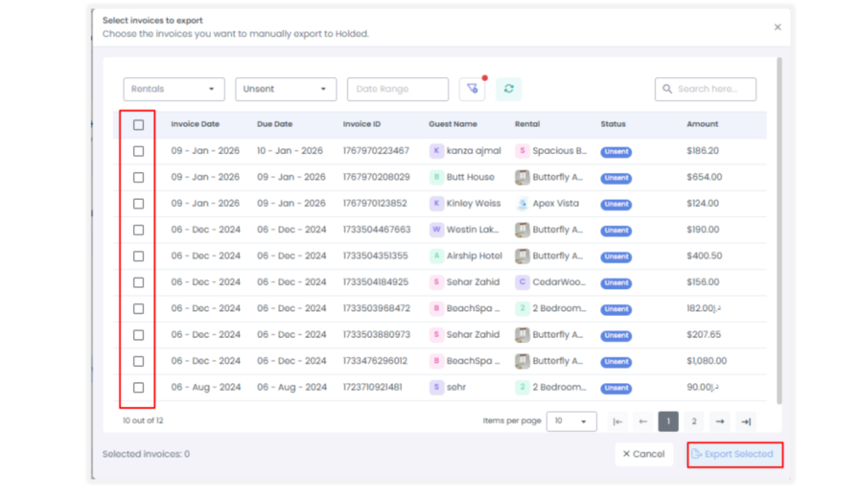This screenshot has height=488, width=868.
Task: Click Unsent badge in sehr row
Action: pos(616,388)
